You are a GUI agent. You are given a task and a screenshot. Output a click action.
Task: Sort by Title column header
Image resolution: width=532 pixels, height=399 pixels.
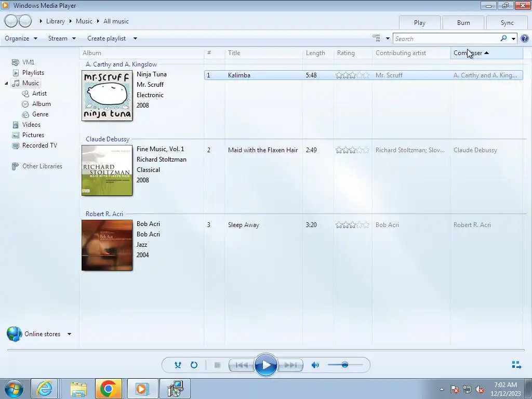[263, 53]
